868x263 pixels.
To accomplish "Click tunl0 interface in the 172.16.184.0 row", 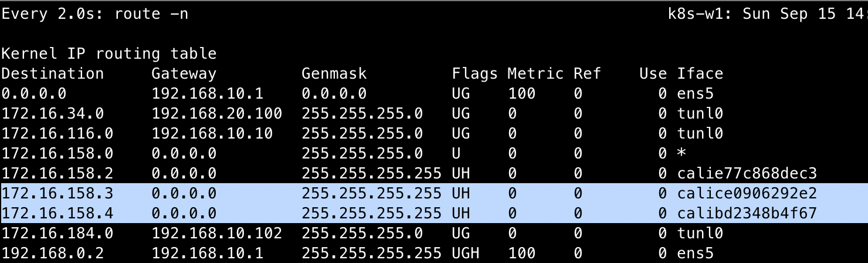I will coord(700,233).
